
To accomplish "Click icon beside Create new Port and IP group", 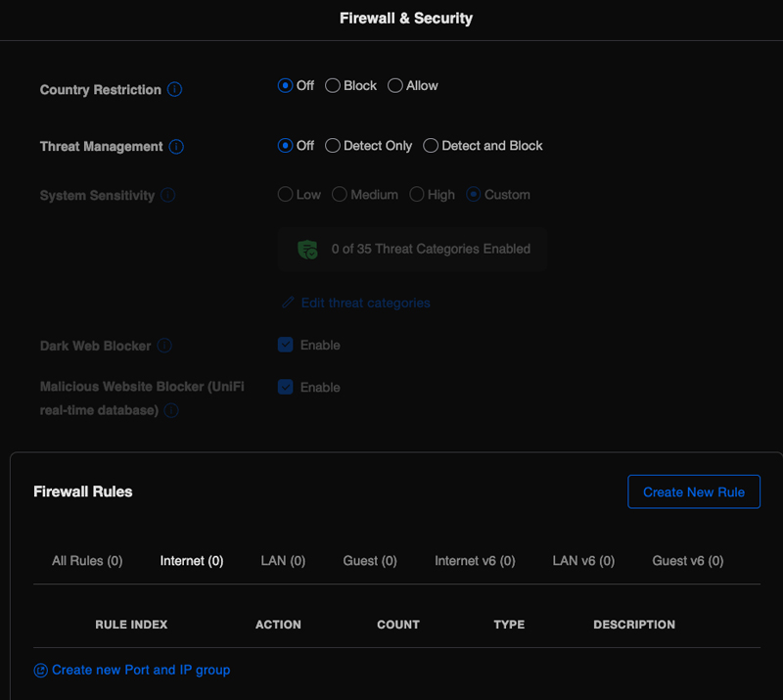I will point(40,670).
